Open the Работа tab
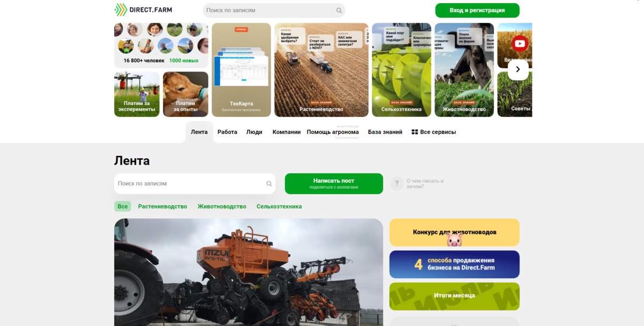 (x=227, y=132)
